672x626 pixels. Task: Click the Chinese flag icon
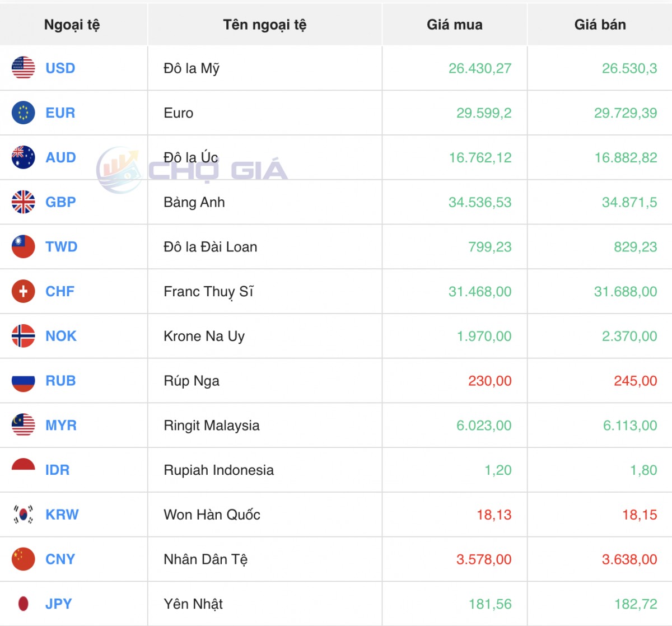(x=24, y=559)
